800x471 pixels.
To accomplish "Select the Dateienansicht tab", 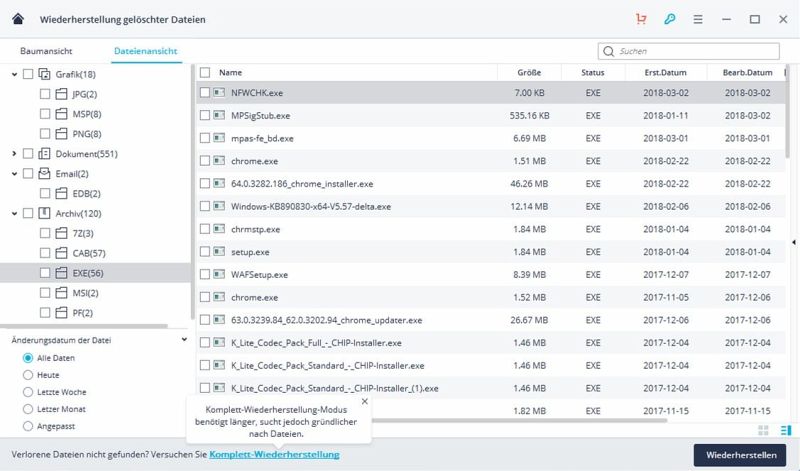I will pos(145,51).
